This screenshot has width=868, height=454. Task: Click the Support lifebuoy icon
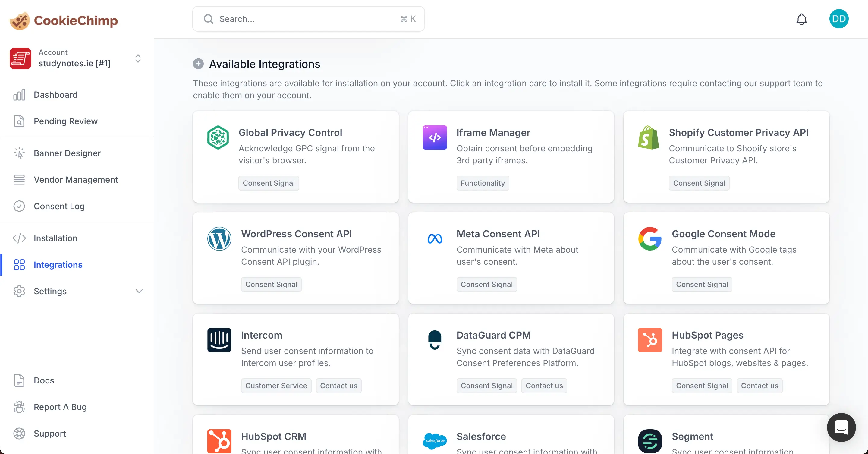click(19, 434)
